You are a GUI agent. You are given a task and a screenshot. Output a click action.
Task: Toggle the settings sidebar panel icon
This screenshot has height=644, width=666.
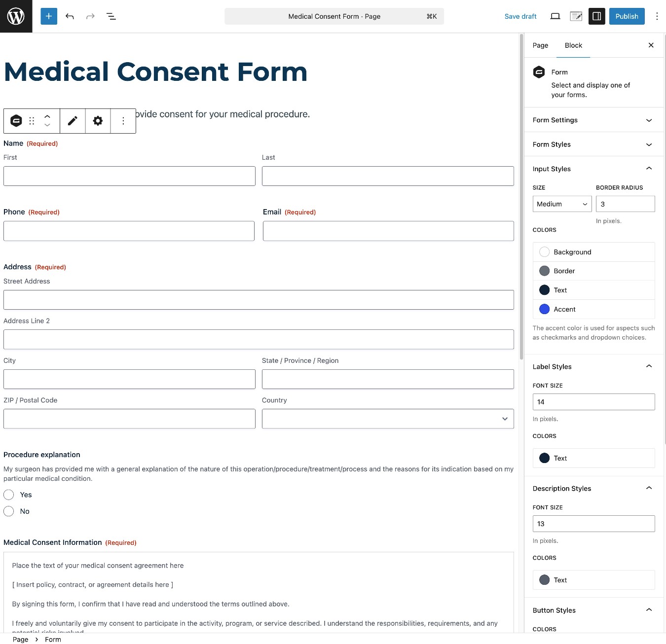(596, 16)
